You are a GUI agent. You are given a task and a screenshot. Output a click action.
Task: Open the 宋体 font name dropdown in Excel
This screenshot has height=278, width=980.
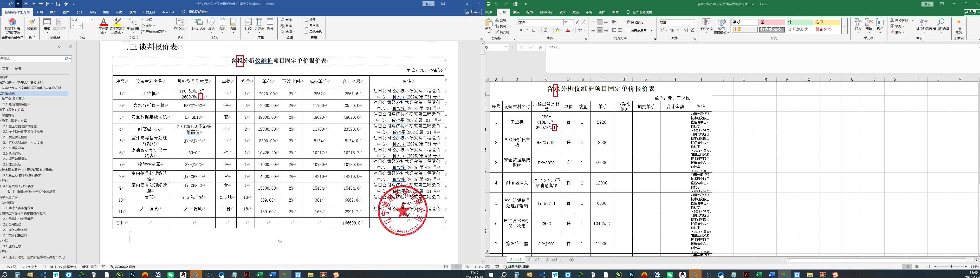(x=561, y=22)
